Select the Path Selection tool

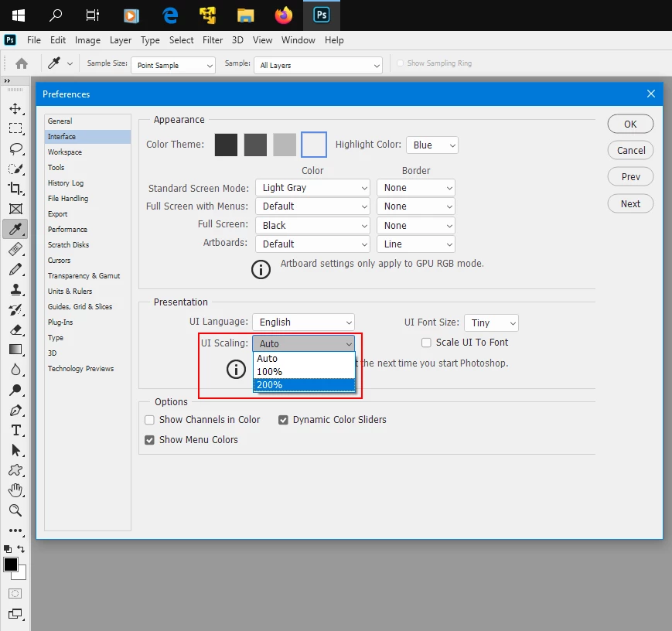[x=15, y=450]
